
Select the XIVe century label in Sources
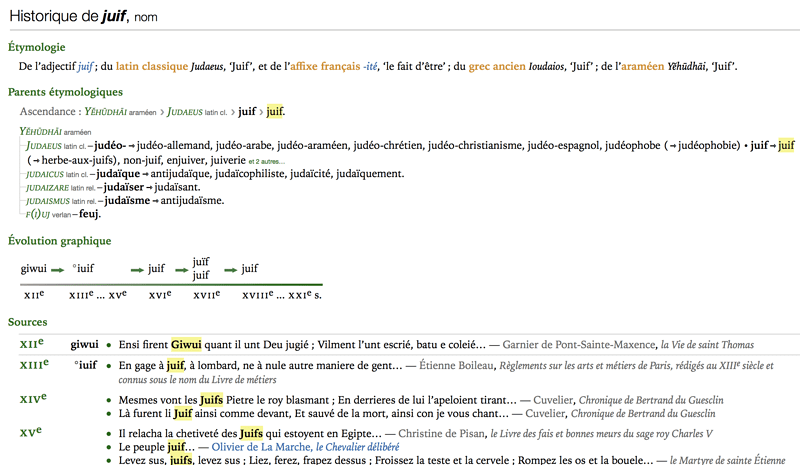(x=32, y=400)
